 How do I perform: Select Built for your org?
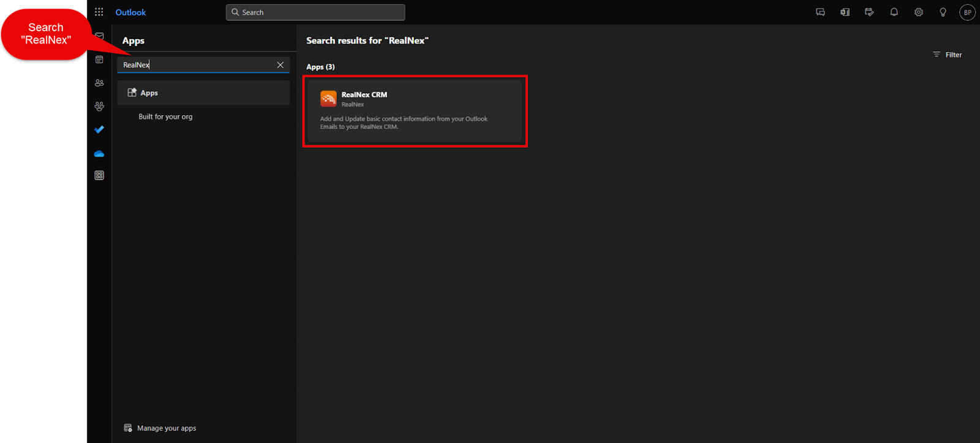click(165, 116)
